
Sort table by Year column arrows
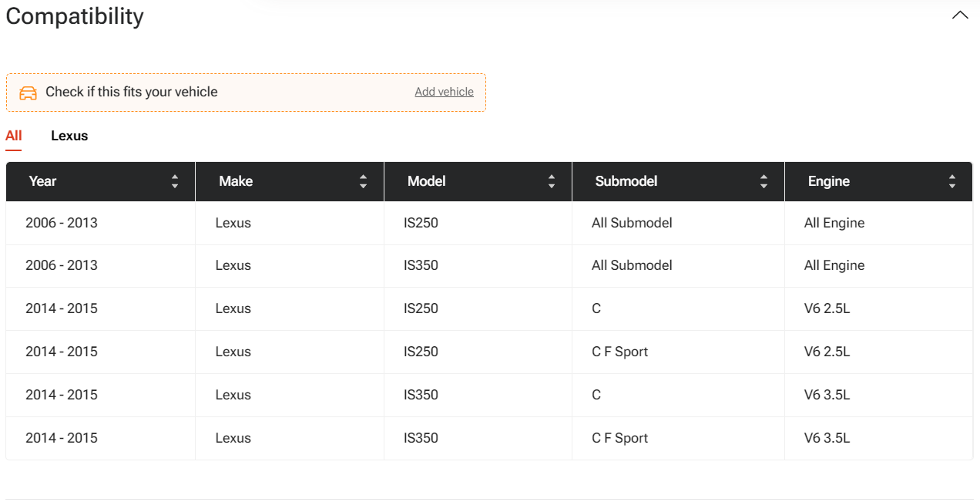[175, 182]
